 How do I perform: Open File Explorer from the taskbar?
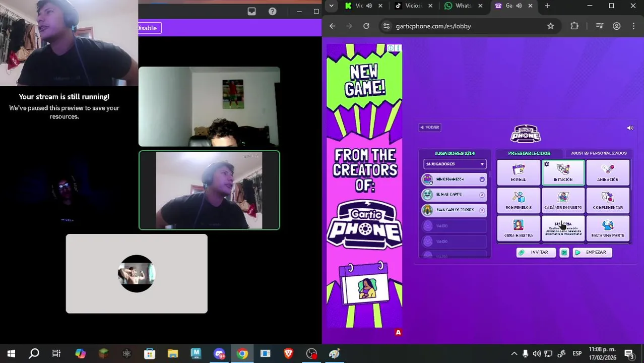point(173,353)
